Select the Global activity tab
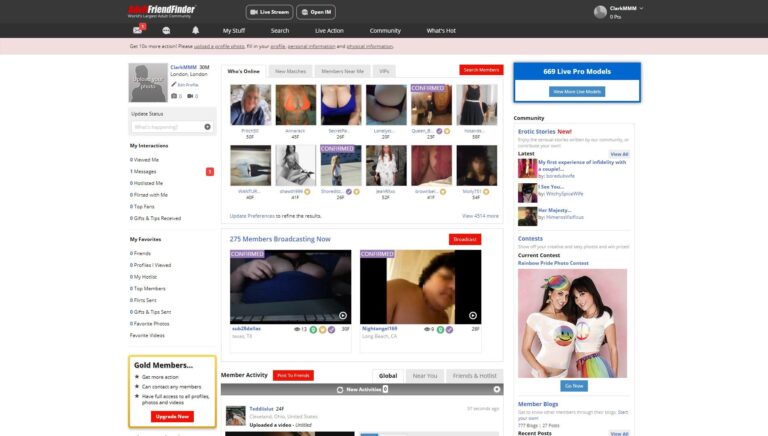The image size is (768, 436). tap(388, 376)
